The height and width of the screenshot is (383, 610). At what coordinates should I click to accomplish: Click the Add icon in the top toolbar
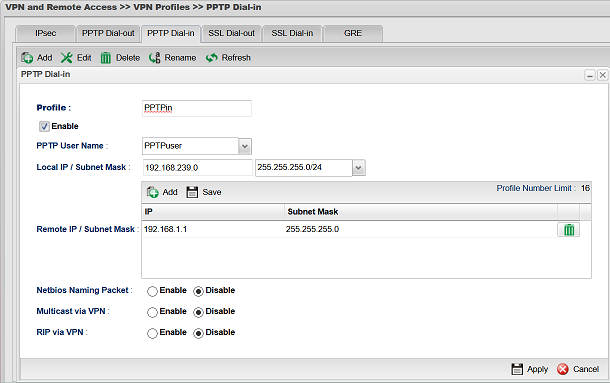pos(27,58)
